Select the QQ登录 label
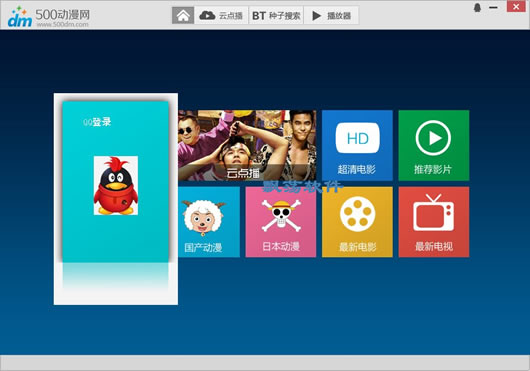 (97, 122)
